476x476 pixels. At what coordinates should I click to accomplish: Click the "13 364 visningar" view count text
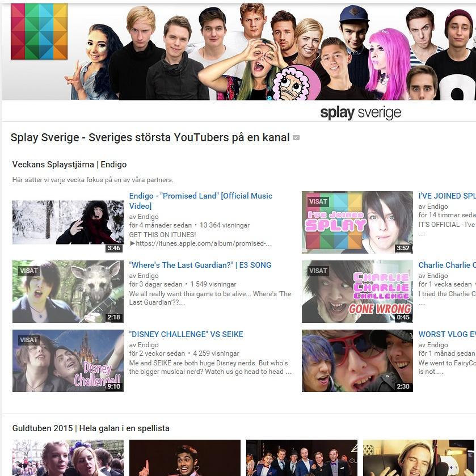(225, 225)
